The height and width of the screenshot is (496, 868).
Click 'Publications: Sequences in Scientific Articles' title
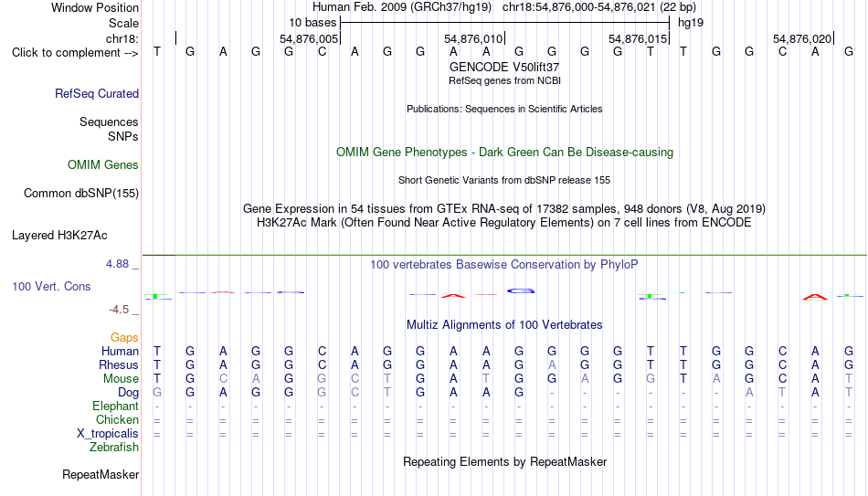[504, 109]
